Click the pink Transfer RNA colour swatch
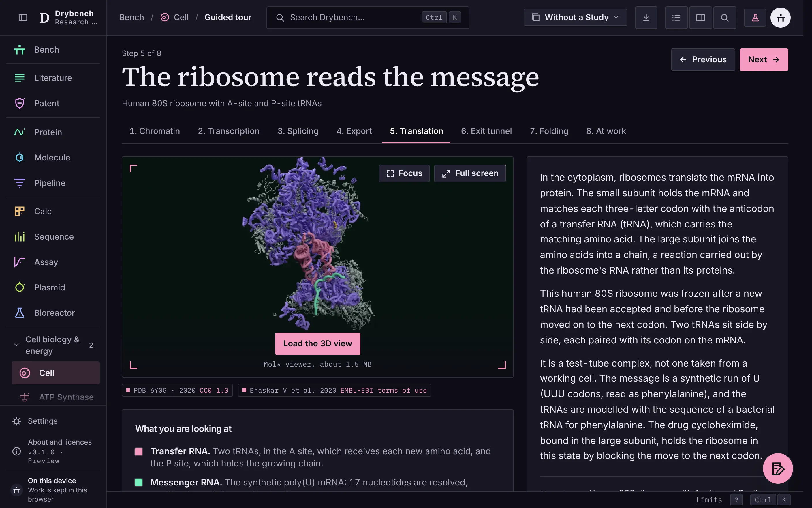 139,451
